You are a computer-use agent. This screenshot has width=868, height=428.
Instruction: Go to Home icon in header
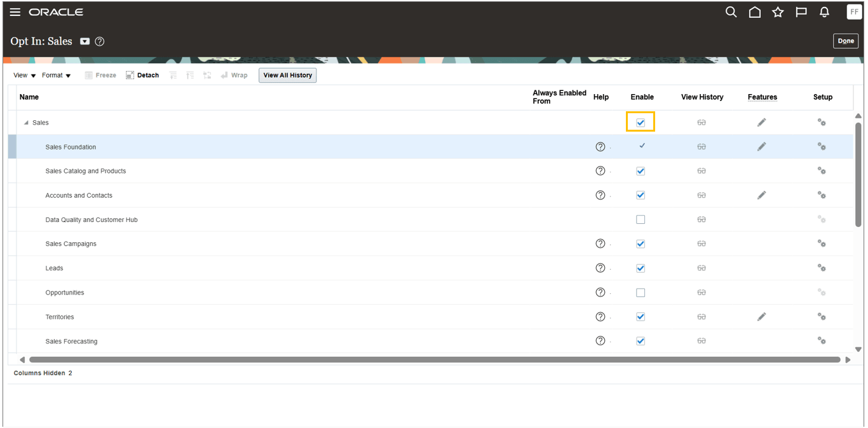click(x=755, y=12)
